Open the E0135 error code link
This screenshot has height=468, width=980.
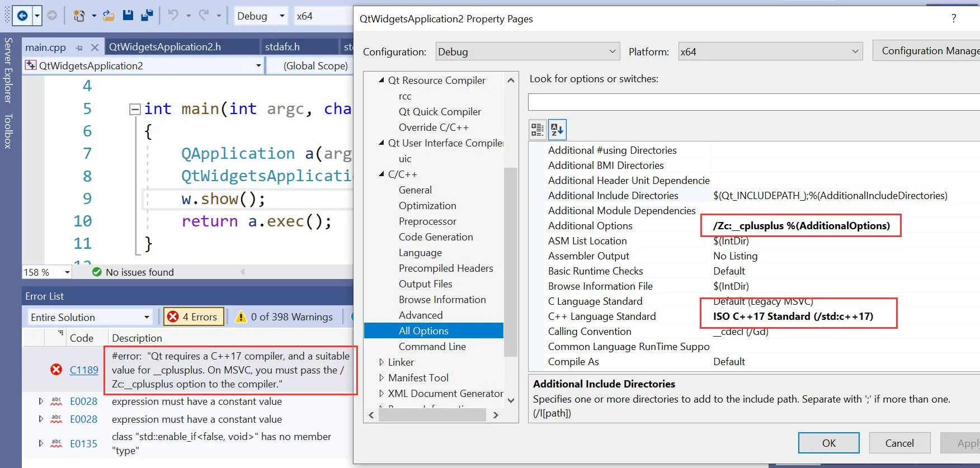click(x=83, y=443)
